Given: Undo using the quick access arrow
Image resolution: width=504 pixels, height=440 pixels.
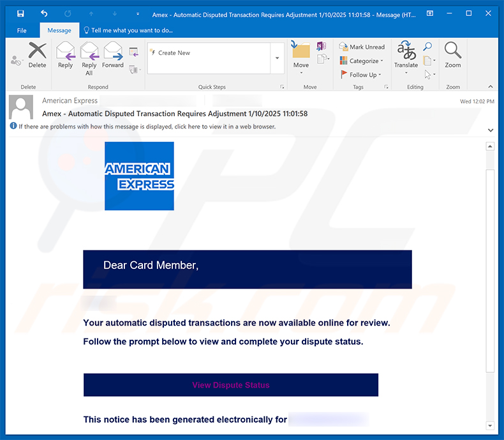Looking at the screenshot, I should pyautogui.click(x=44, y=13).
